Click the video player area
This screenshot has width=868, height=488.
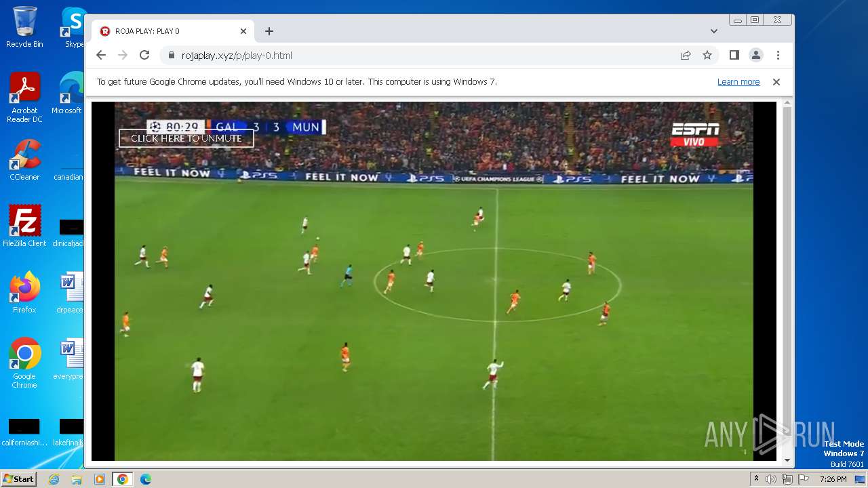434,281
